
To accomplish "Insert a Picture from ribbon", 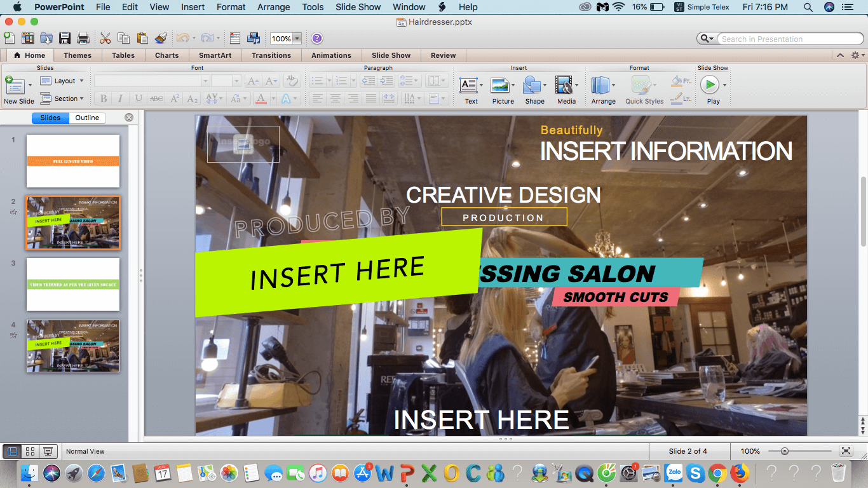I will 503,90.
